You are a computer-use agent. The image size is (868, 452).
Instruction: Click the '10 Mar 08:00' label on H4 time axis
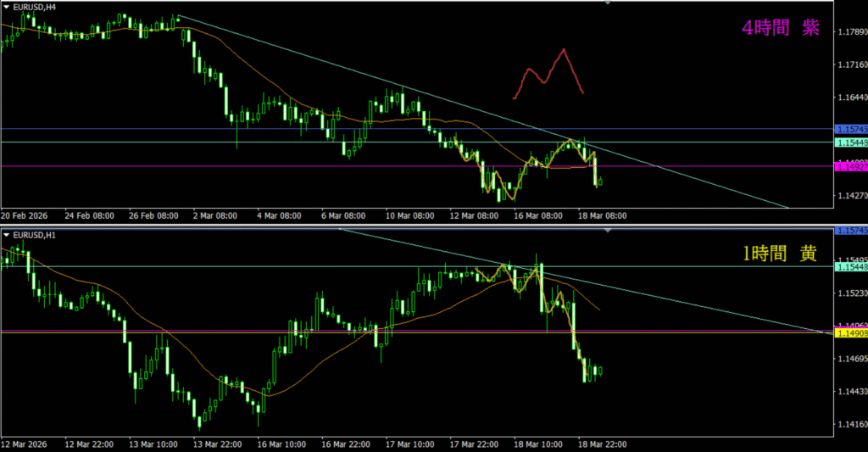(x=410, y=215)
